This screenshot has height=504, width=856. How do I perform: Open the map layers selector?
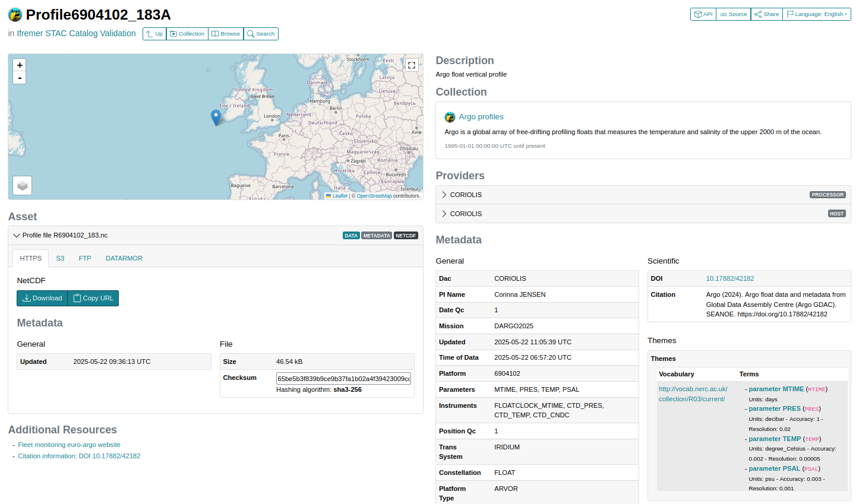click(x=22, y=185)
